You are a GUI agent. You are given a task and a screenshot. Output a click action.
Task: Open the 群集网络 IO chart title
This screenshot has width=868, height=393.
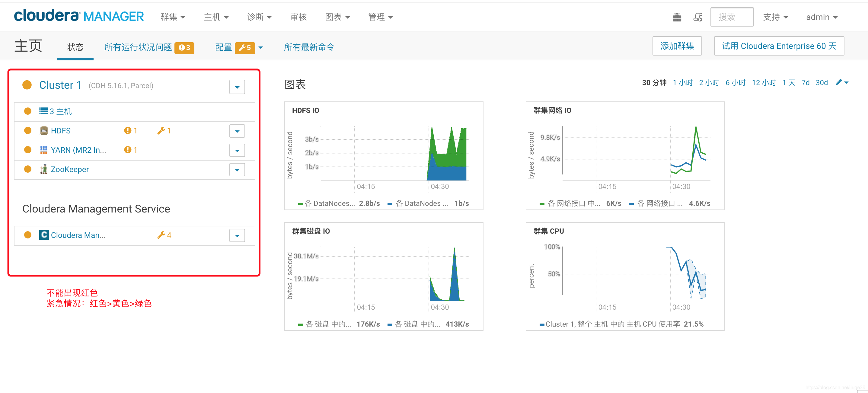click(x=552, y=110)
